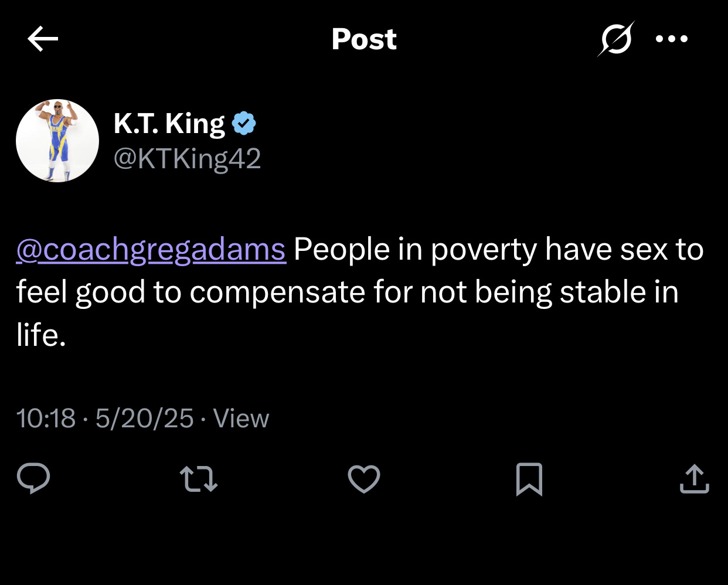The height and width of the screenshot is (585, 728).
Task: Click the word "life." ending the post
Action: (x=41, y=335)
